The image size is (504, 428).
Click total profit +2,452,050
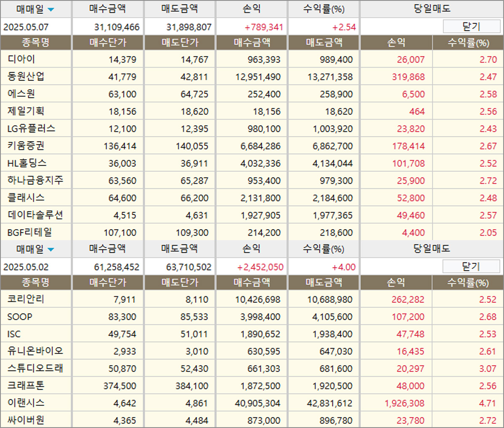pos(260,267)
